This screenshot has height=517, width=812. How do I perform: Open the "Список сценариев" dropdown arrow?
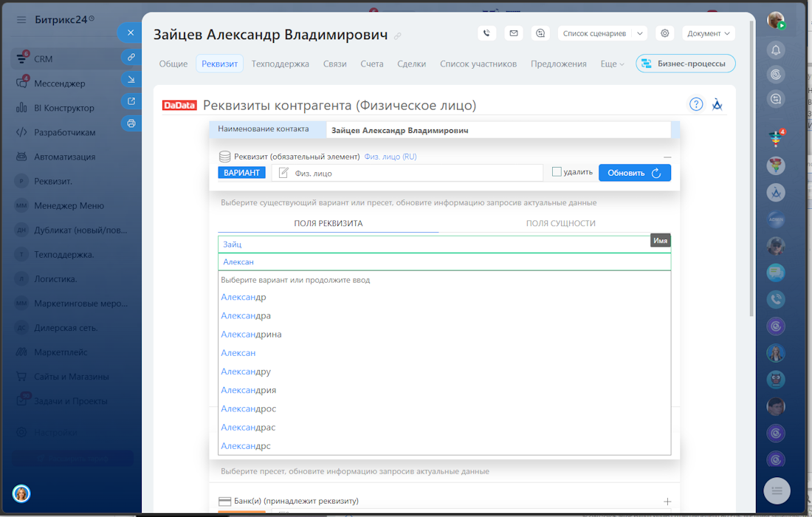coord(639,33)
